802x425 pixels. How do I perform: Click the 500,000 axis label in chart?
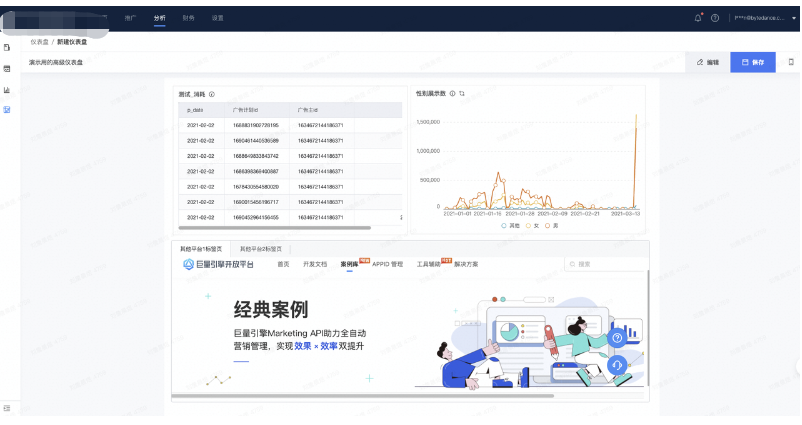(x=430, y=180)
